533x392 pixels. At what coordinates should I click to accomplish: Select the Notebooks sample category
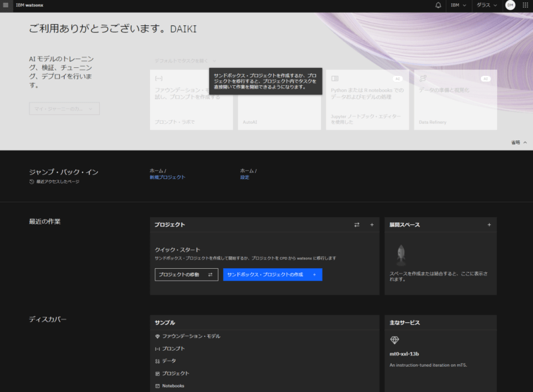(x=170, y=386)
